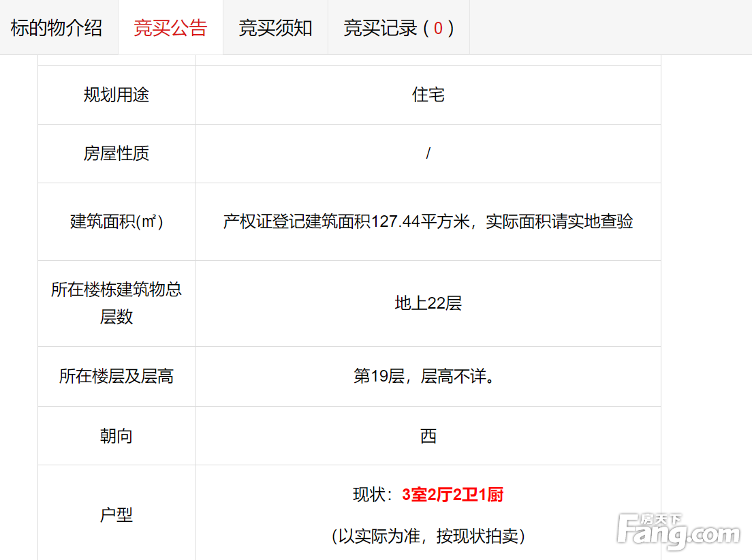Click the Fang.com watermark logo

[678, 531]
